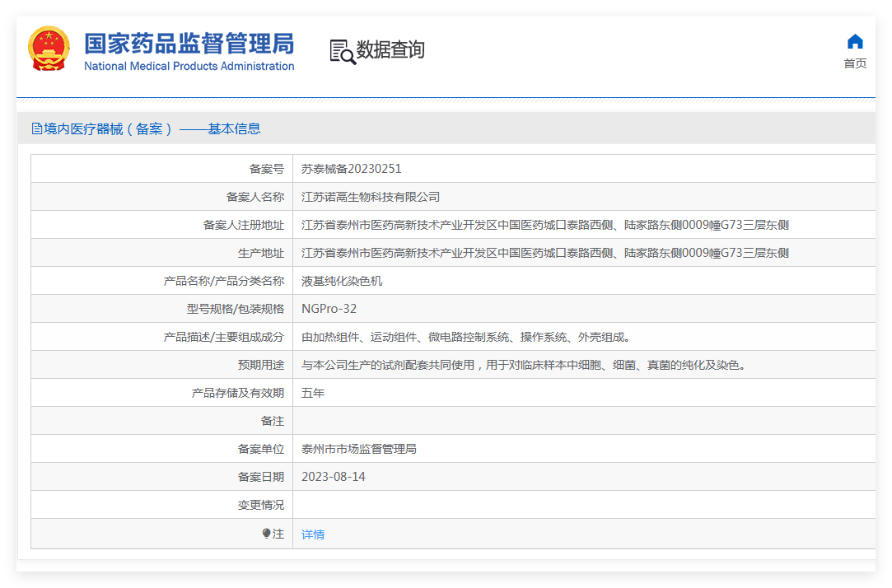Open the home icon labeled 首页

coord(855,42)
